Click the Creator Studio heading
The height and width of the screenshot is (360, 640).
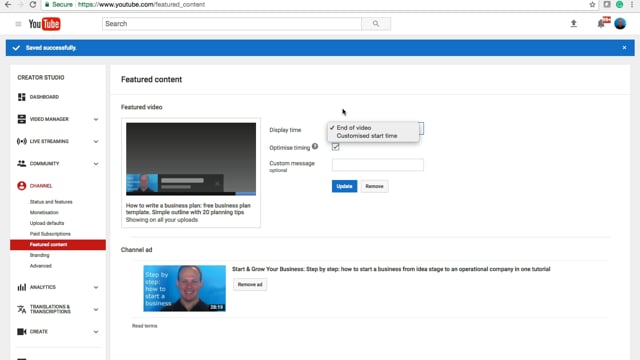[x=41, y=77]
